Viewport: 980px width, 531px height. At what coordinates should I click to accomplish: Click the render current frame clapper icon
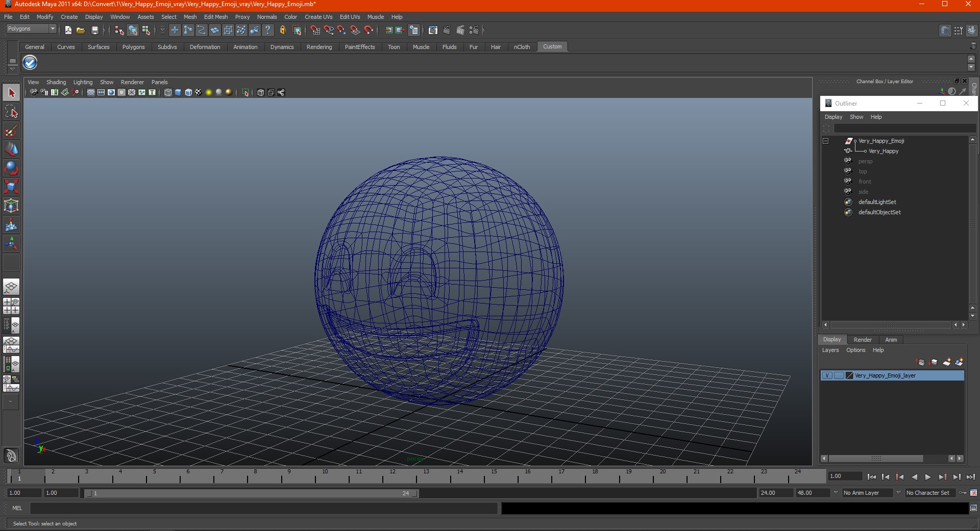coord(447,30)
